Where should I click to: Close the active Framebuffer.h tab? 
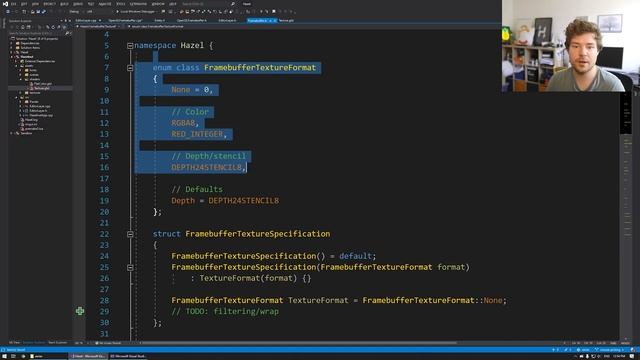[x=275, y=20]
